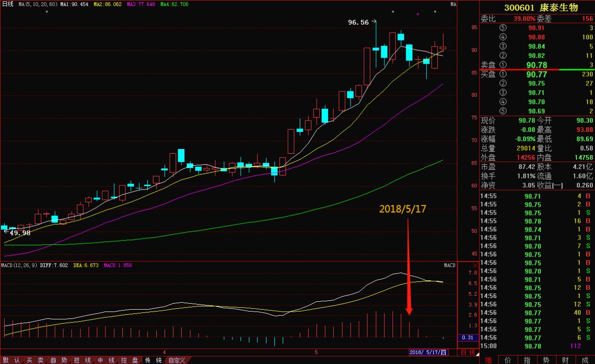The width and height of the screenshot is (595, 364).
Task: Open the 趋势 indicator tab
Action: pos(59,360)
